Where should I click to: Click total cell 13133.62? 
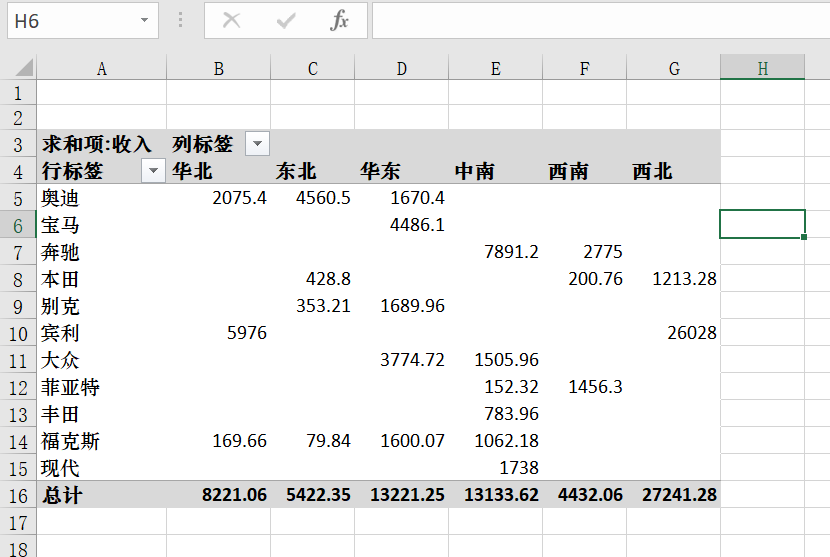(495, 495)
